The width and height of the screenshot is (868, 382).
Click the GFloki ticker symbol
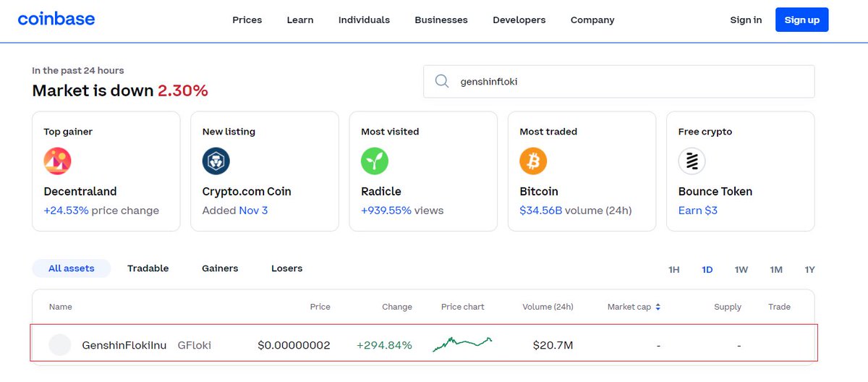tap(195, 345)
